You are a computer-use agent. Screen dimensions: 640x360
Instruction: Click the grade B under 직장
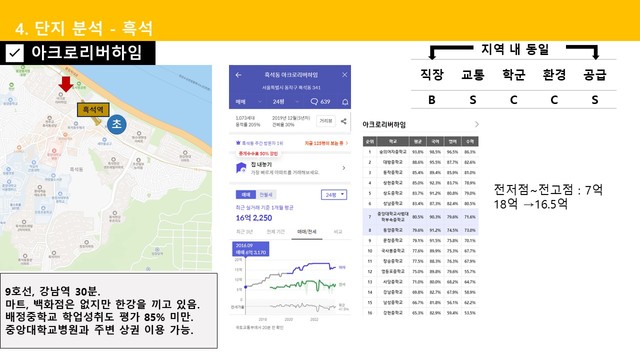[432, 100]
